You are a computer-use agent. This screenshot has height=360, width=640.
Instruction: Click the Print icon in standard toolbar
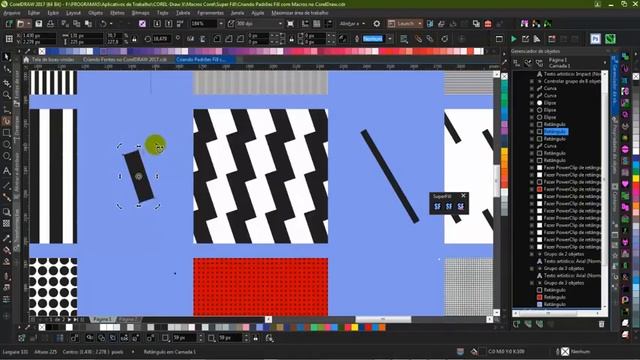(50, 24)
